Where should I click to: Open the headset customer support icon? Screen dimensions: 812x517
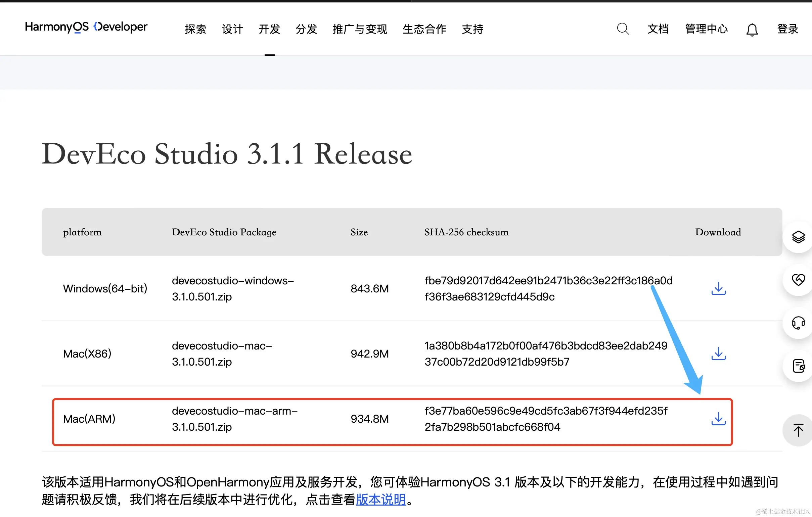[798, 323]
